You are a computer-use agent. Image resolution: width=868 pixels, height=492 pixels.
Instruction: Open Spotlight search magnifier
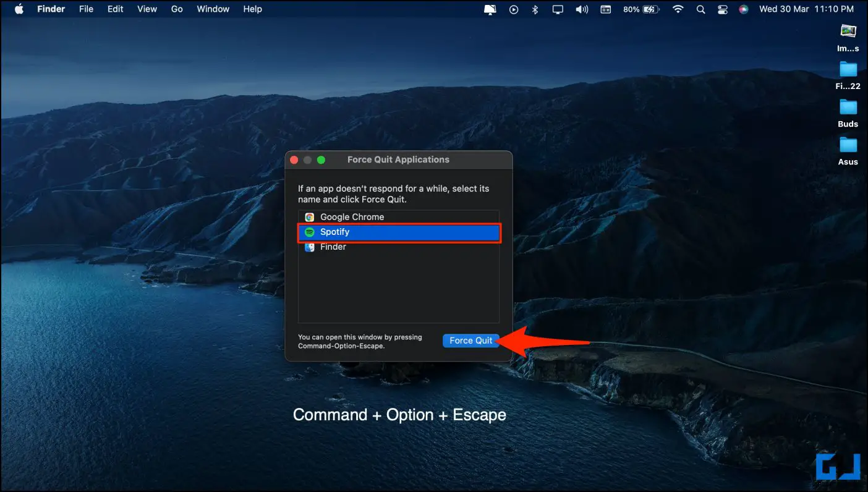700,9
